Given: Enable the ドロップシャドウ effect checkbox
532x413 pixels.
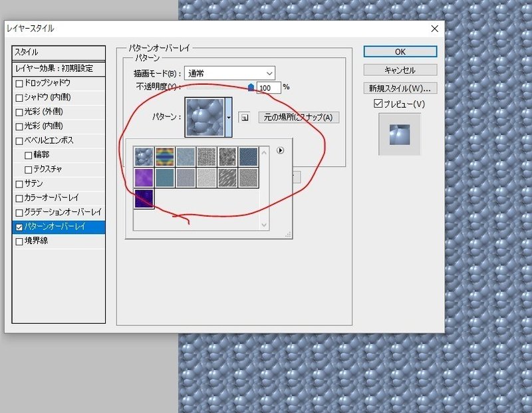Looking at the screenshot, I should (18, 83).
